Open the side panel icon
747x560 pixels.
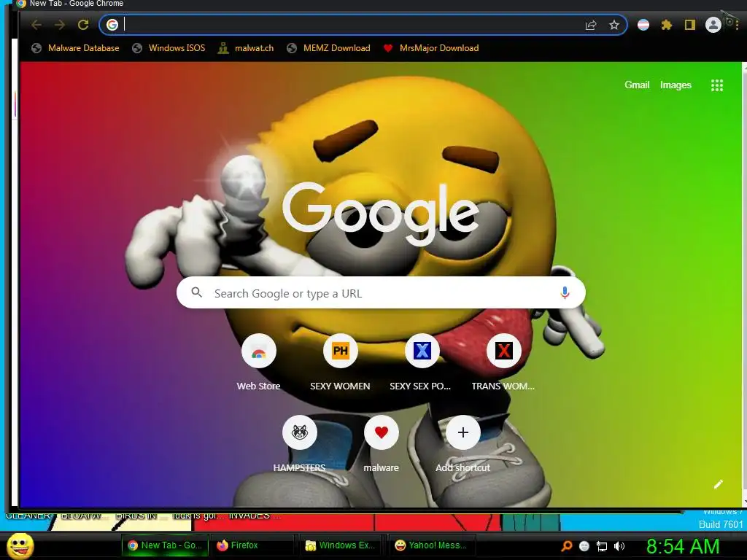[x=690, y=25]
